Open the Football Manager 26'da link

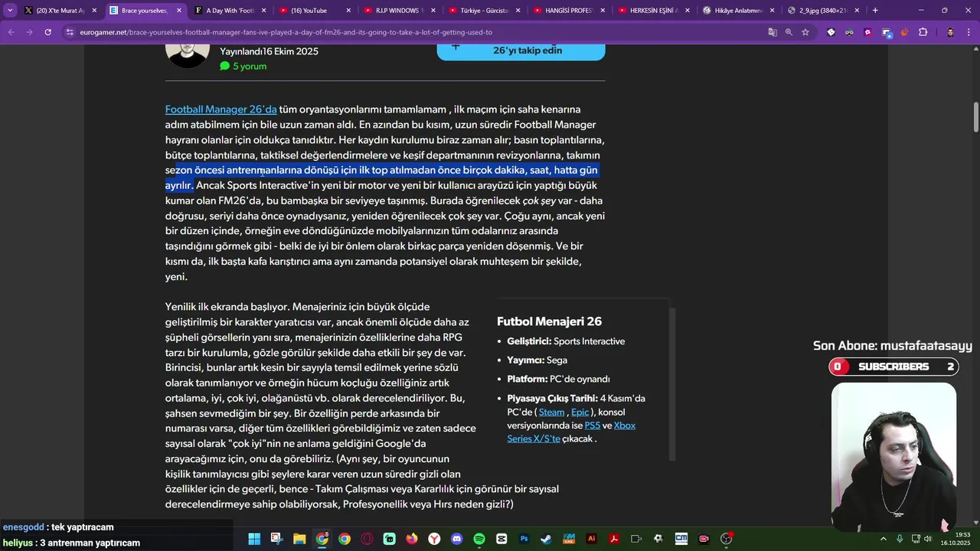click(220, 109)
